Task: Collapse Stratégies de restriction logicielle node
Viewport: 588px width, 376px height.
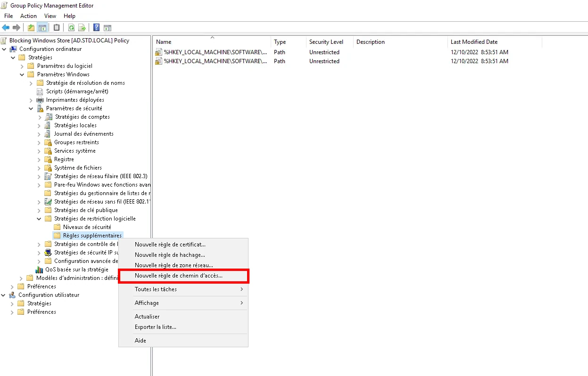Action: click(40, 219)
